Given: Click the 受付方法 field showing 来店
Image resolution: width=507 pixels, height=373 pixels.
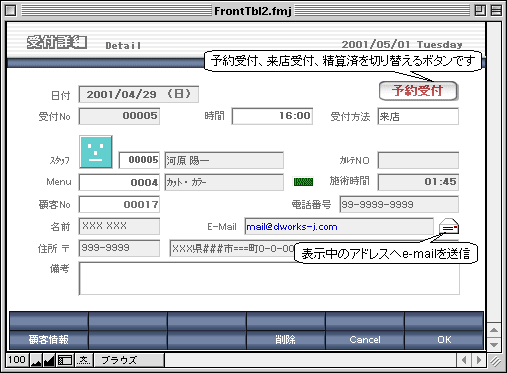Looking at the screenshot, I should 418,116.
